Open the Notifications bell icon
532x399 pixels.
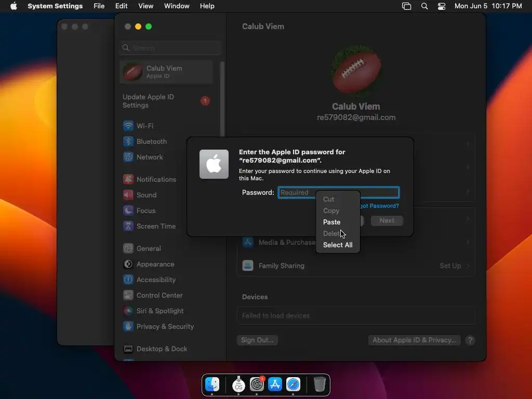(128, 179)
